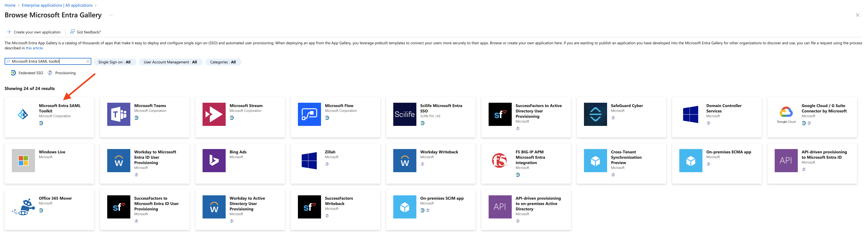Open Enterprise applications breadcrumb link

pos(57,5)
